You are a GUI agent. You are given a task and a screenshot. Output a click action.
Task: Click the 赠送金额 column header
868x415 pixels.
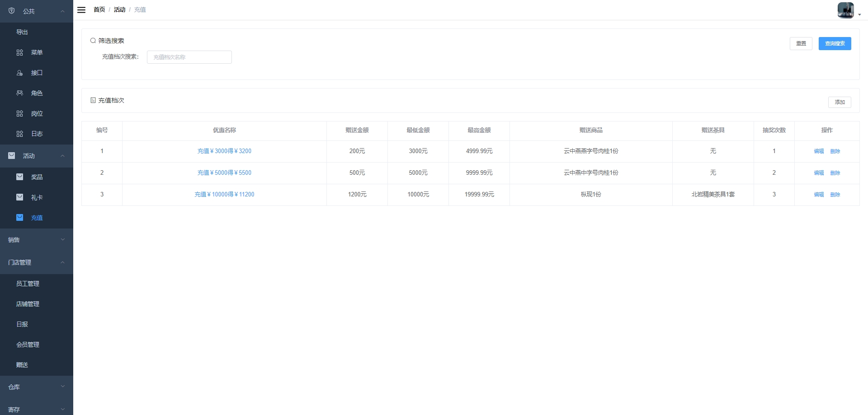[x=357, y=130]
